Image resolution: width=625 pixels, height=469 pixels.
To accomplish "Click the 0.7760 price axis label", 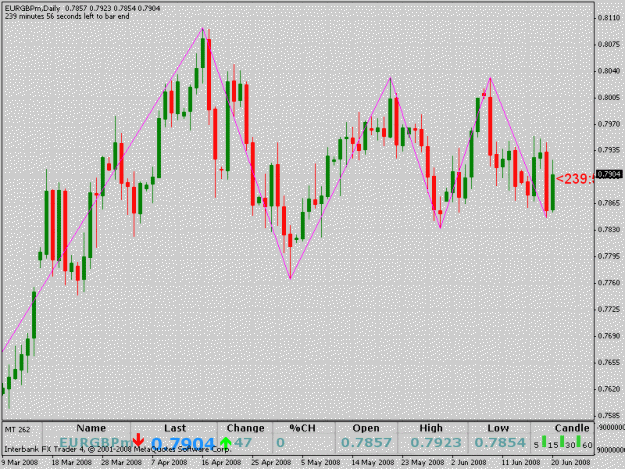I will pos(609,283).
